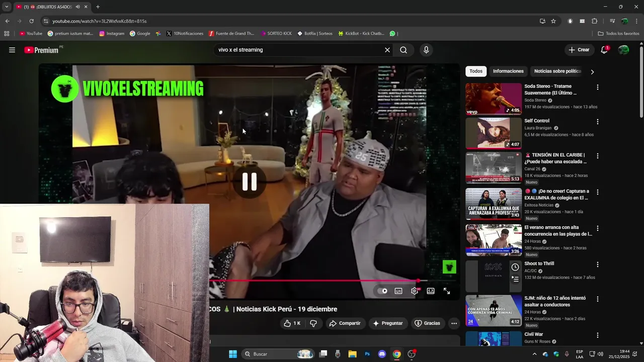Open the YouTube guide hamburger menu
The image size is (644, 362).
[x=12, y=50]
